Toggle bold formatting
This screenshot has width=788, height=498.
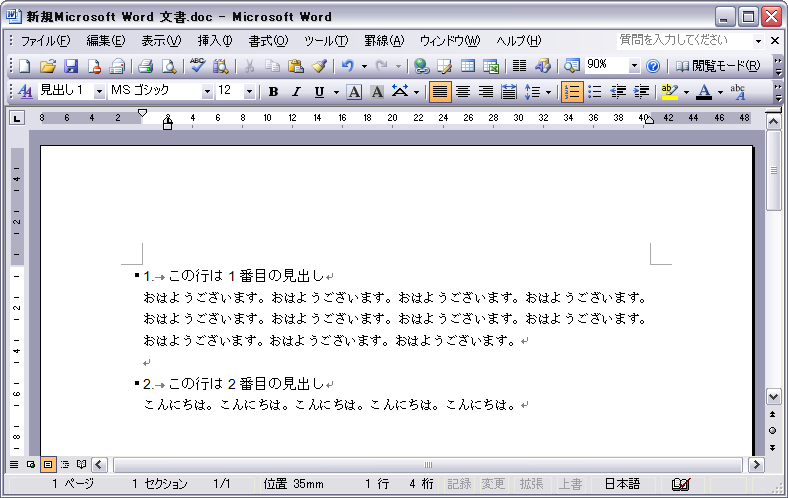tap(273, 92)
